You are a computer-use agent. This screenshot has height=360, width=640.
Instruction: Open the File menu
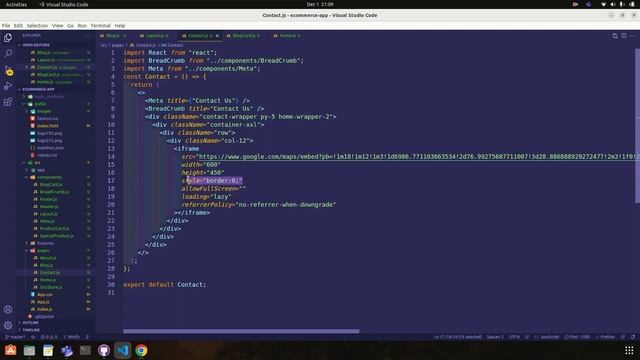coord(6,26)
